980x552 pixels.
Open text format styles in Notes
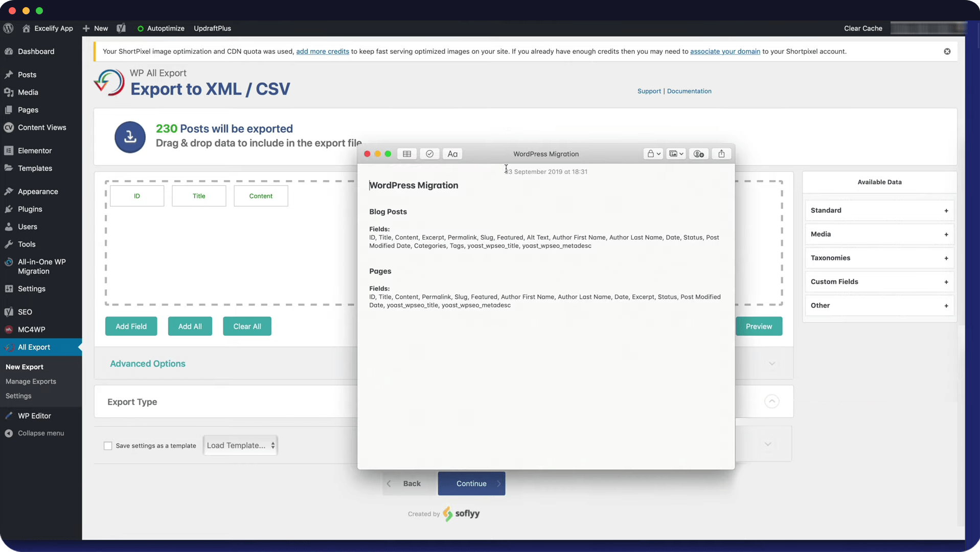pos(452,154)
